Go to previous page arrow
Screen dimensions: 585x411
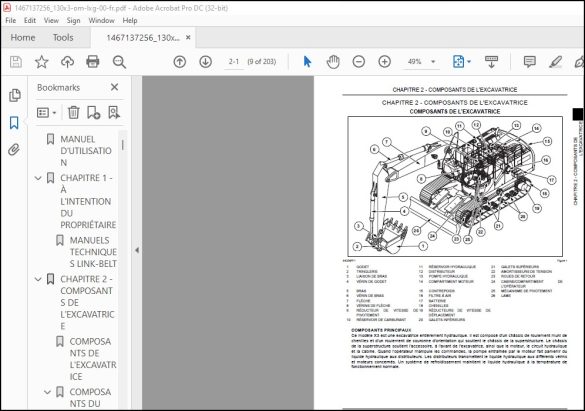[x=180, y=62]
